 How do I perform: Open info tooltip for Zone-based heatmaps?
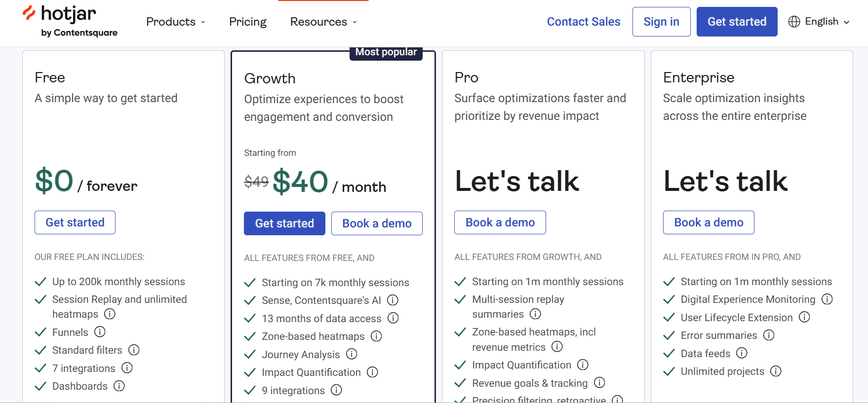tap(376, 336)
